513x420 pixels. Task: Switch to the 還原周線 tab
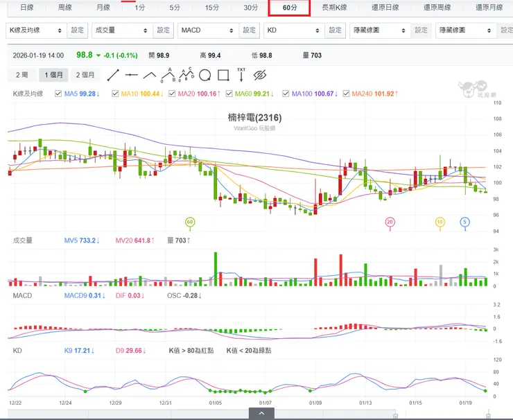click(x=437, y=8)
